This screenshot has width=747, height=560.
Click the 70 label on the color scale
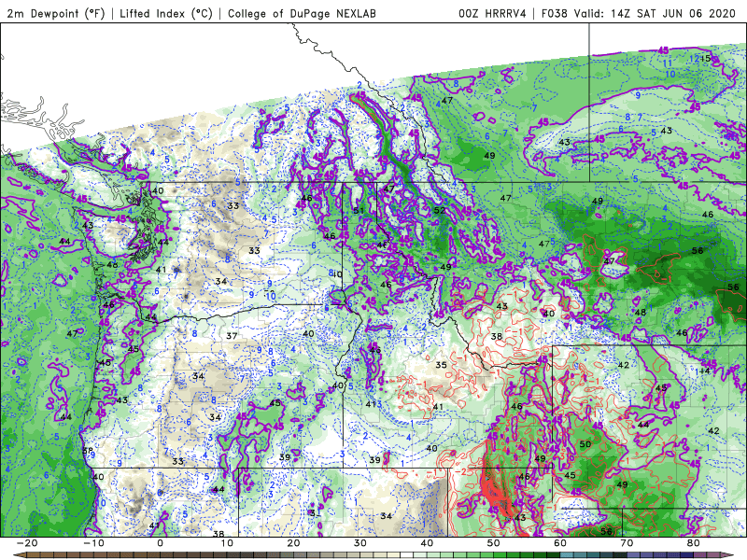[x=627, y=543]
